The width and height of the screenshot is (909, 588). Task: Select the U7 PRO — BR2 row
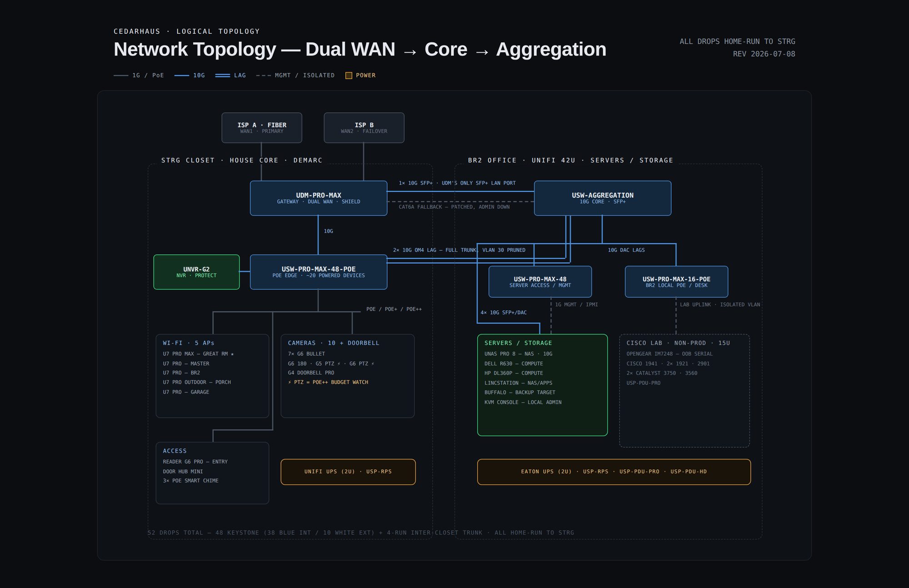click(x=181, y=373)
